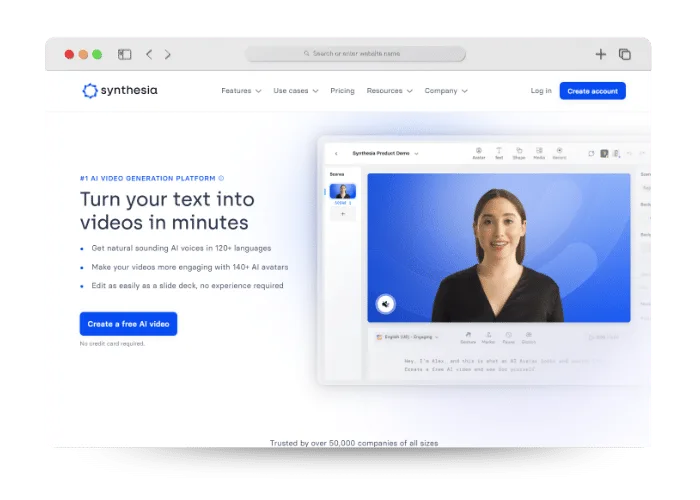This screenshot has width=700, height=500.
Task: Click the Pause icon in script toolbar
Action: tap(508, 338)
